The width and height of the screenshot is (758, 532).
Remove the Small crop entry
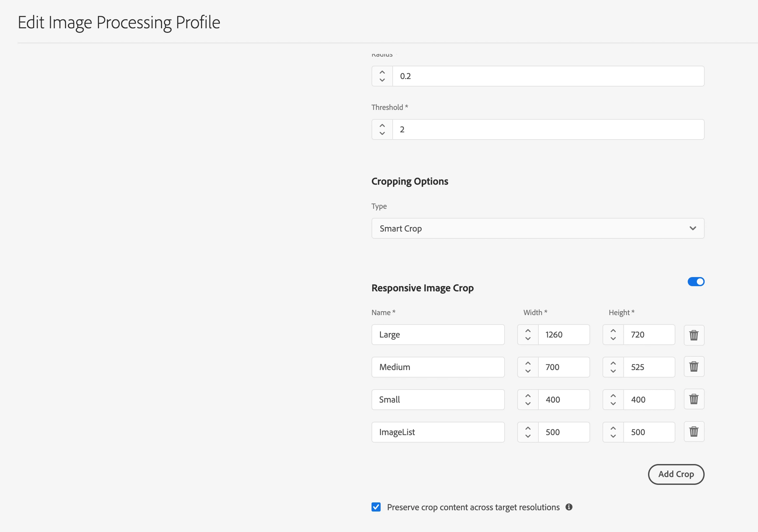coord(694,399)
